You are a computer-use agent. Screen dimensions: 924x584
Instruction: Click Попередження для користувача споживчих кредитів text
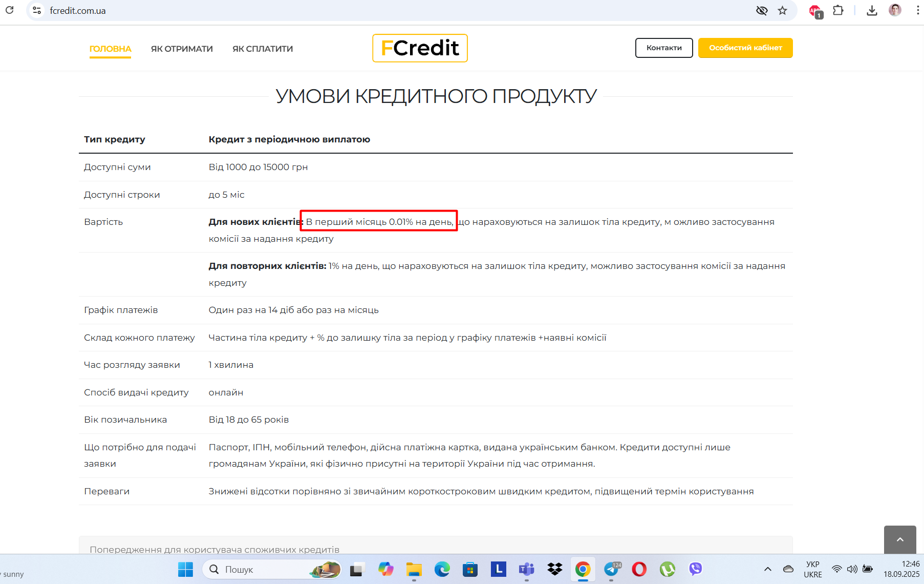coord(214,549)
